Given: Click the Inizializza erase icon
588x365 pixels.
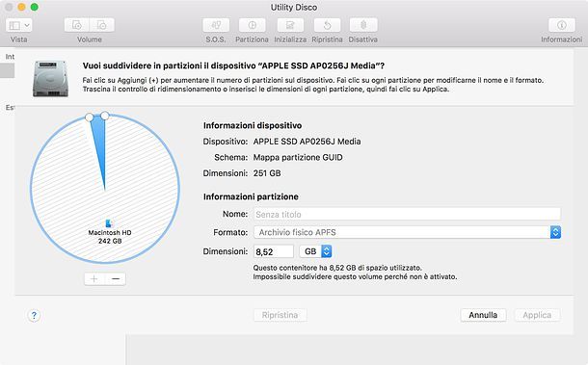Looking at the screenshot, I should click(x=290, y=25).
